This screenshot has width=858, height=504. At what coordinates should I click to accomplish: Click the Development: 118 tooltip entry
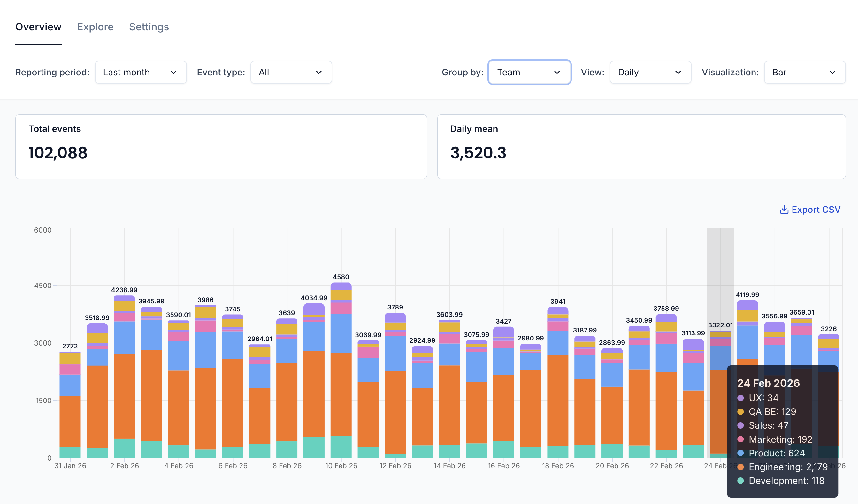click(x=781, y=481)
